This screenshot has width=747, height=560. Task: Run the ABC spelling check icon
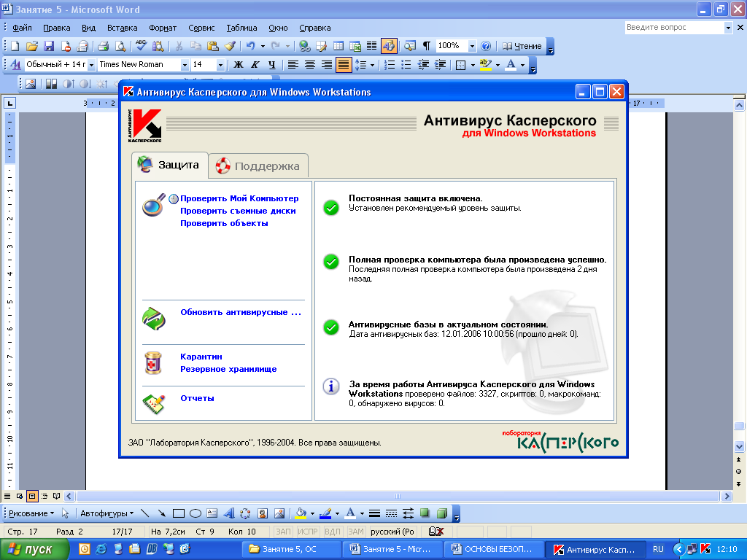tap(141, 46)
